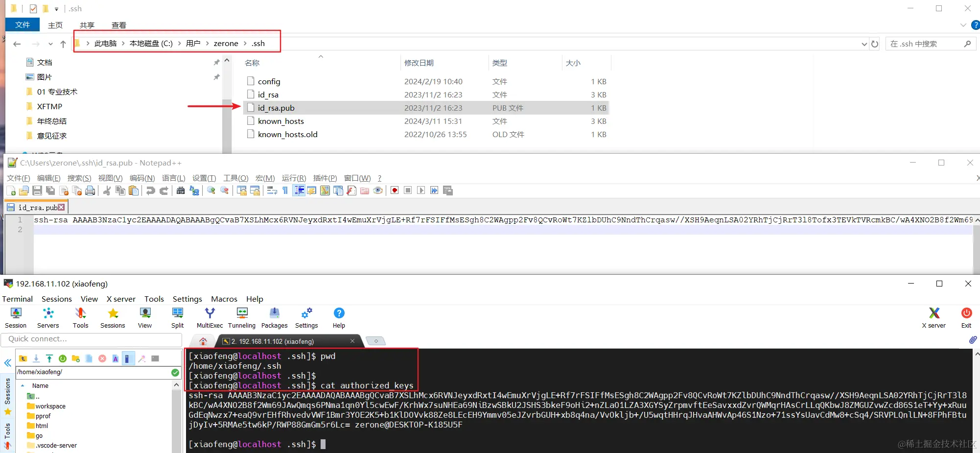This screenshot has width=980, height=453.
Task: Refresh the Explorer address bar
Action: tap(875, 44)
